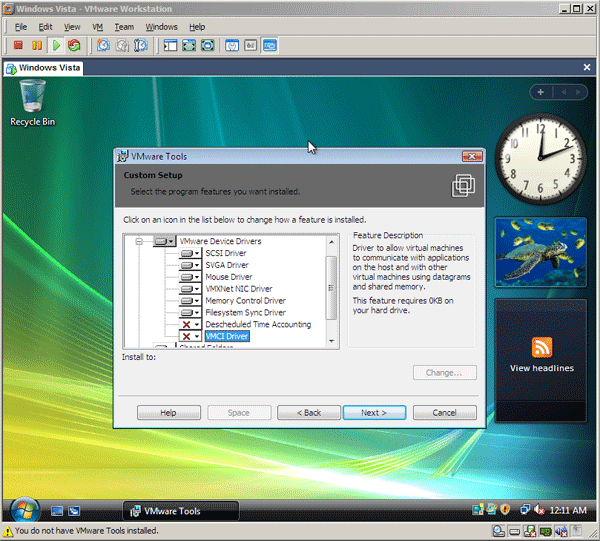
Task: Open the View menu
Action: coord(72,27)
